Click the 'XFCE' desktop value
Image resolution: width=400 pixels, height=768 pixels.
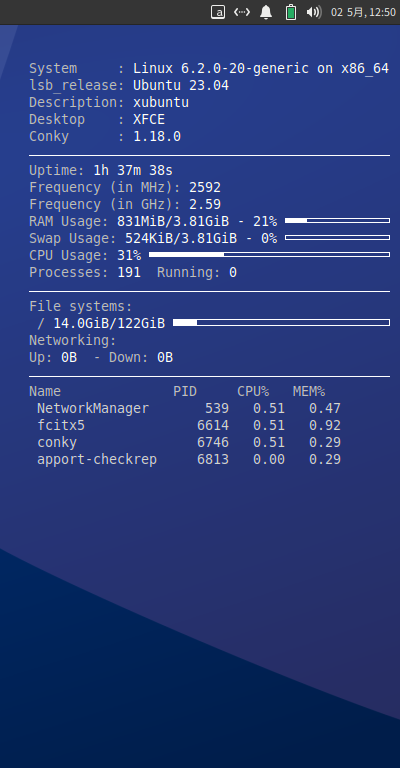(x=149, y=120)
